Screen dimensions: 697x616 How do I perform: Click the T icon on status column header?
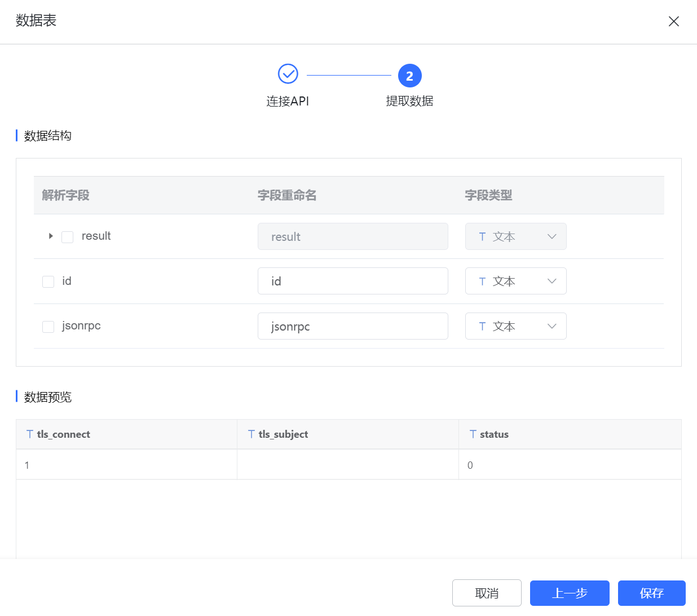click(472, 434)
